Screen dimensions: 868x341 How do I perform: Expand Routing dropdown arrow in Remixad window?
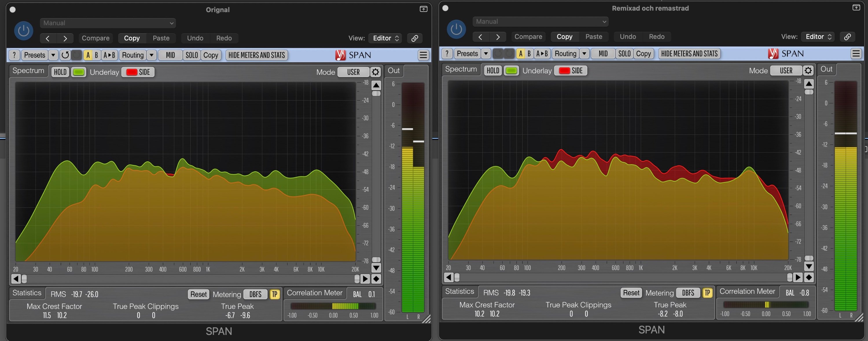[x=584, y=54]
